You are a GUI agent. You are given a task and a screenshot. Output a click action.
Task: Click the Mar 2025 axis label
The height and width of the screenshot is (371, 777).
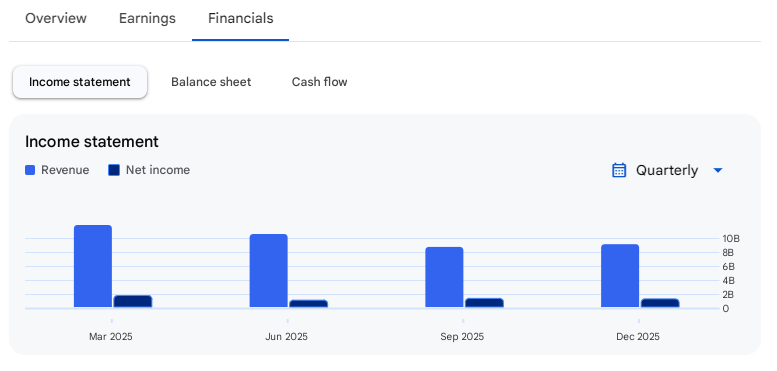111,337
